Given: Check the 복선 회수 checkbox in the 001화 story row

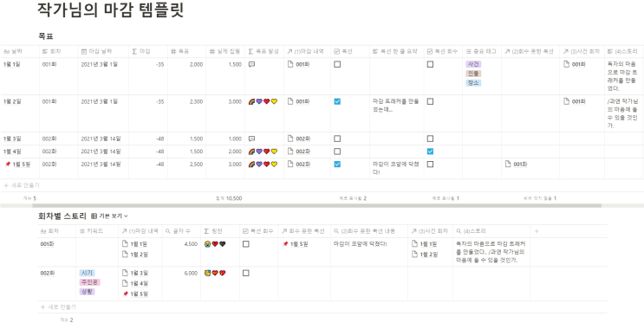Looking at the screenshot, I should coord(245,244).
